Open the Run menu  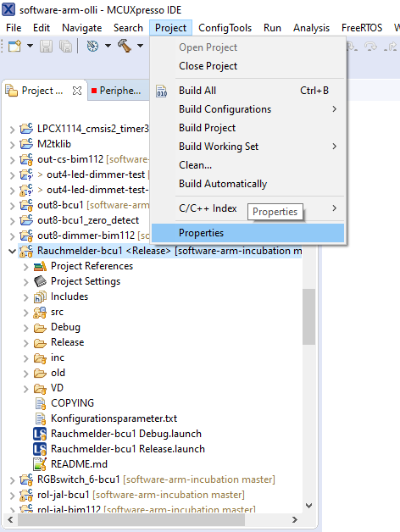[272, 28]
